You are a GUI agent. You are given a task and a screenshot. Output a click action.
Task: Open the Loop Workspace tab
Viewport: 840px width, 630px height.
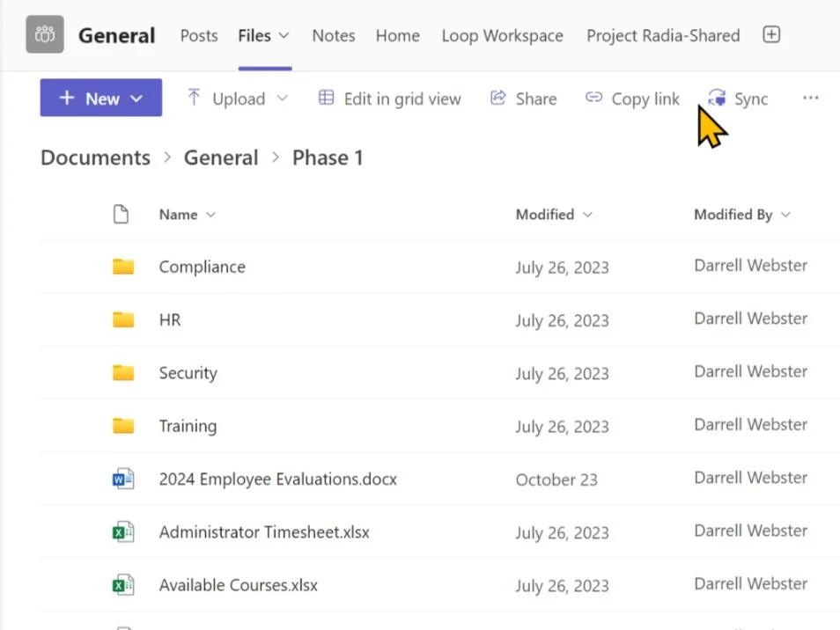[x=502, y=35]
